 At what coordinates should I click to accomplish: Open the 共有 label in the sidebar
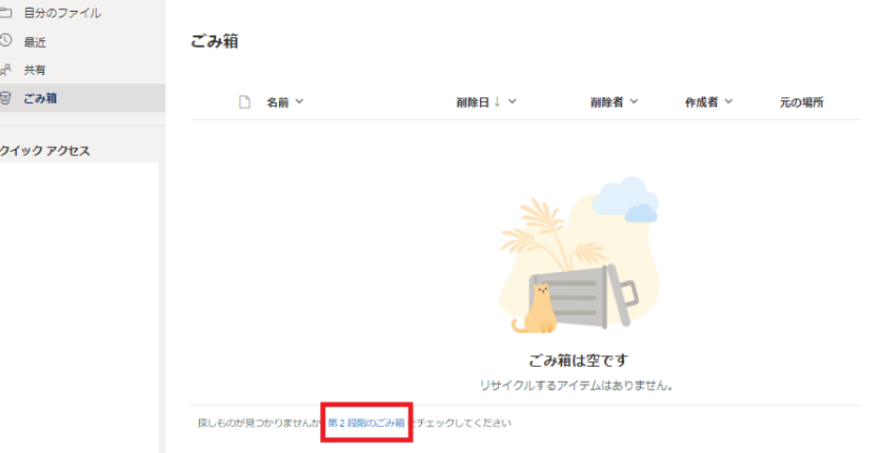35,70
